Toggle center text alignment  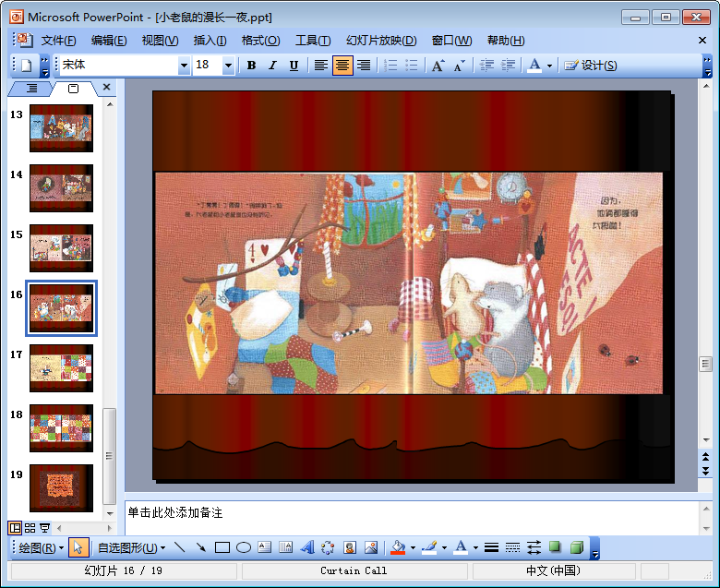coord(342,66)
